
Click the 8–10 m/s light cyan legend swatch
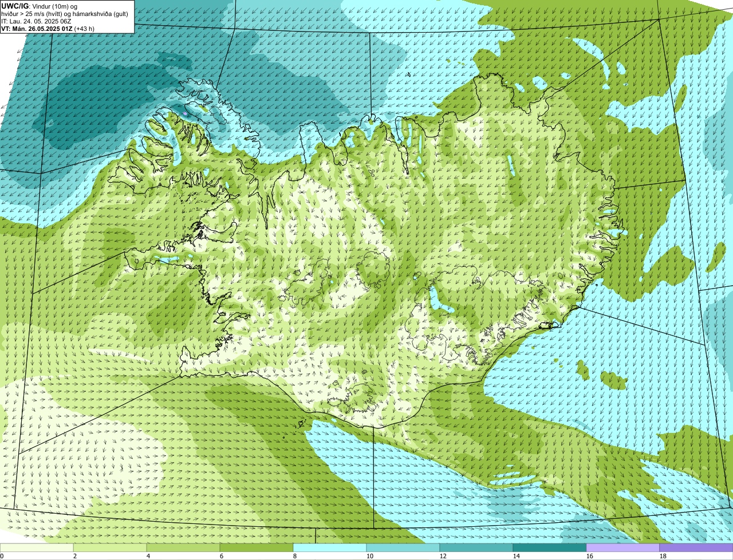click(330, 547)
